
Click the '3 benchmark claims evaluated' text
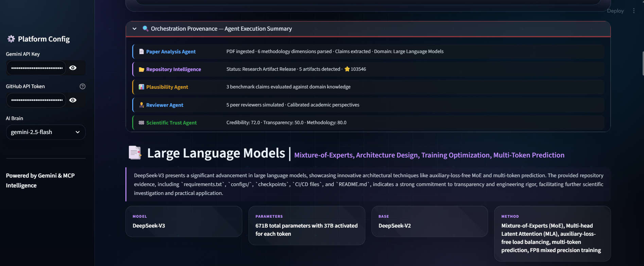(289, 87)
